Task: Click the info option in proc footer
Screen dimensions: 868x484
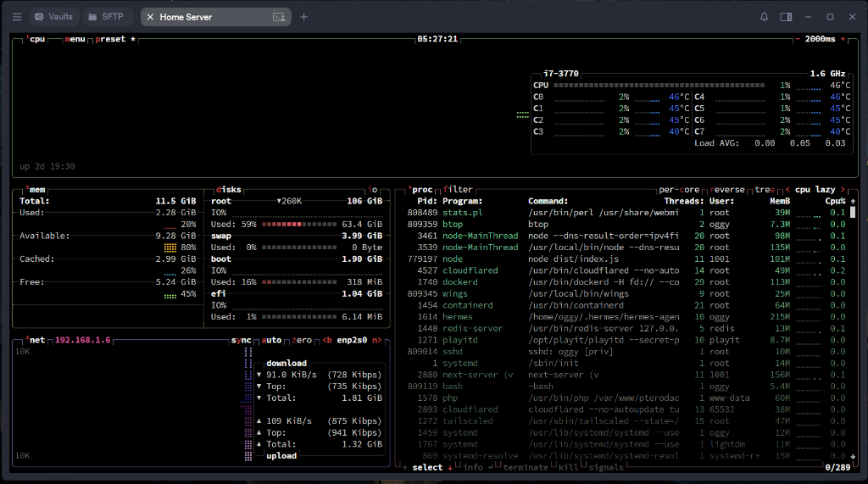Action: tap(473, 467)
